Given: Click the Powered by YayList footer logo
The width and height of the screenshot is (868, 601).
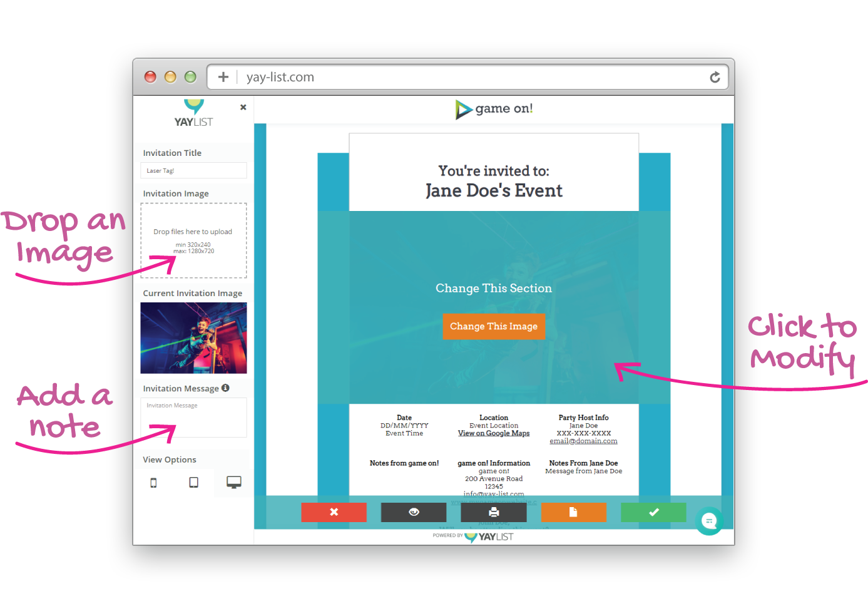Looking at the screenshot, I should click(x=473, y=537).
